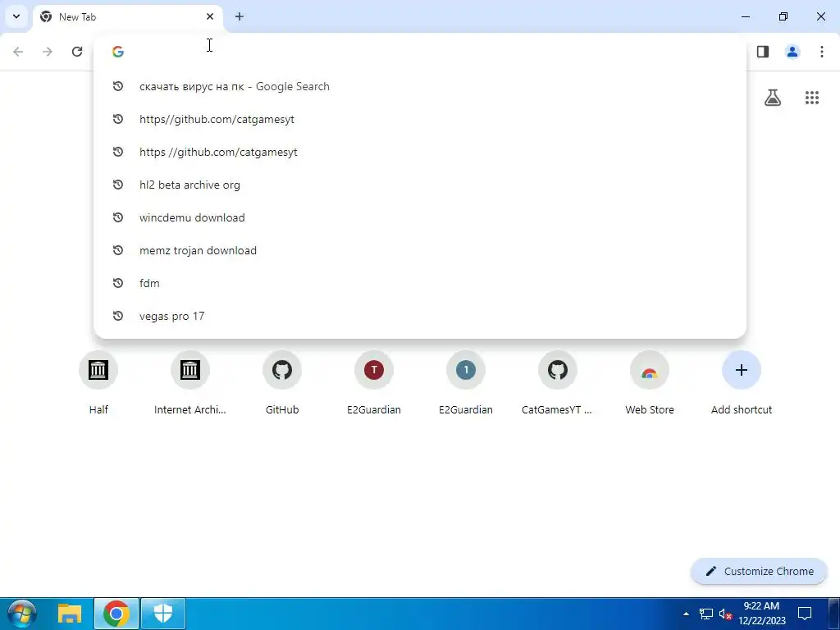Open Google apps grid
The width and height of the screenshot is (840, 630).
coord(812,98)
